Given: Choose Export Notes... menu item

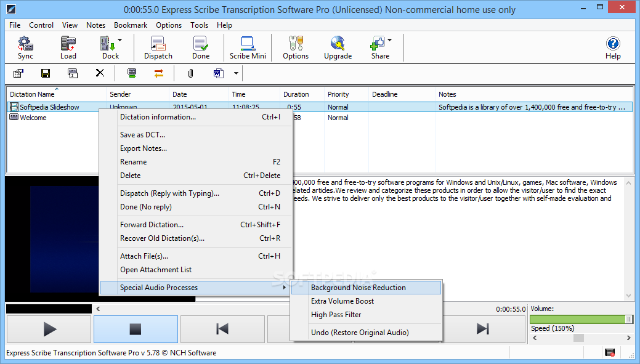Looking at the screenshot, I should pyautogui.click(x=196, y=148).
